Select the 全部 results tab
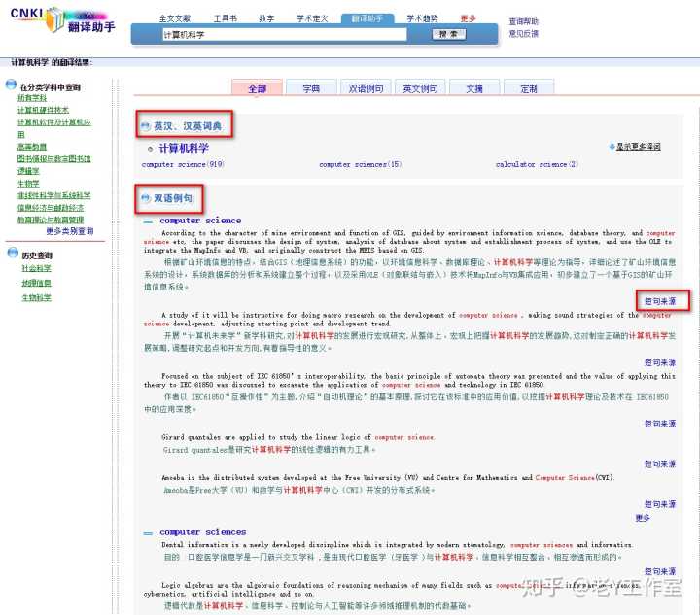Image resolution: width=700 pixels, height=615 pixels. click(x=257, y=88)
